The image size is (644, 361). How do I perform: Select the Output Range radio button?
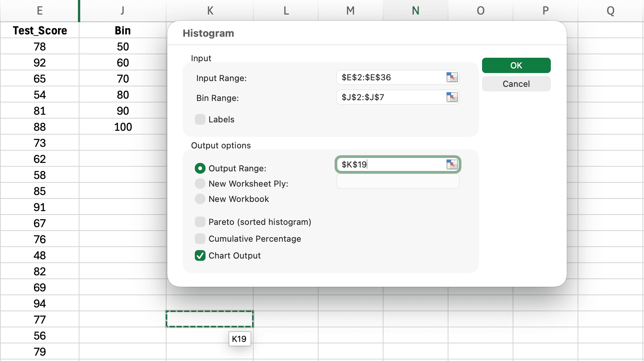point(200,168)
